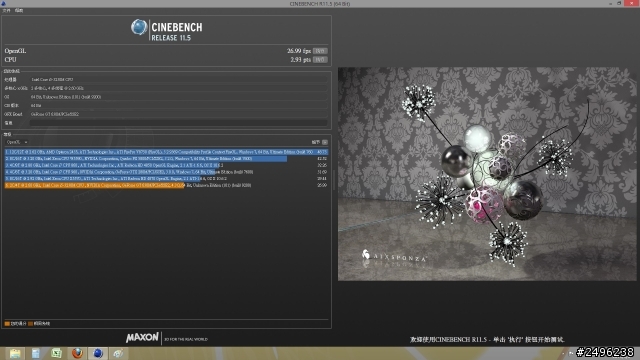Select the top AMD Opteron ranking entry
640x360 pixels.
pos(166,152)
